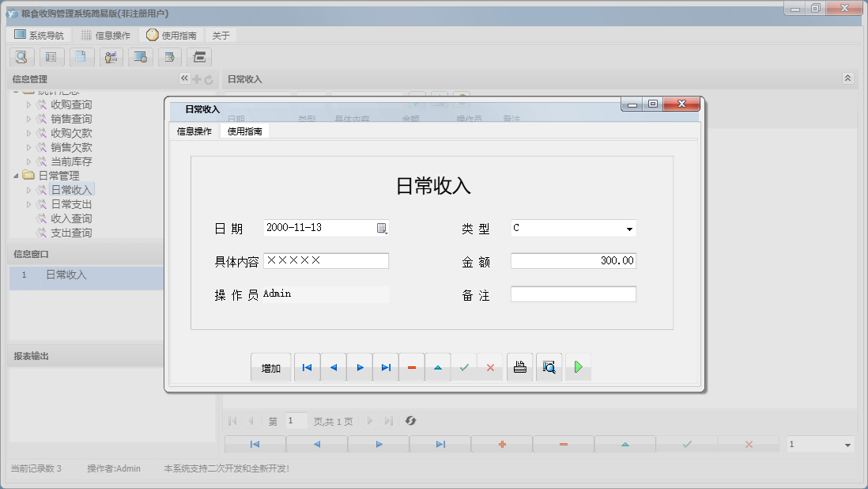Jump to the last record with the arrow icon

(x=385, y=366)
